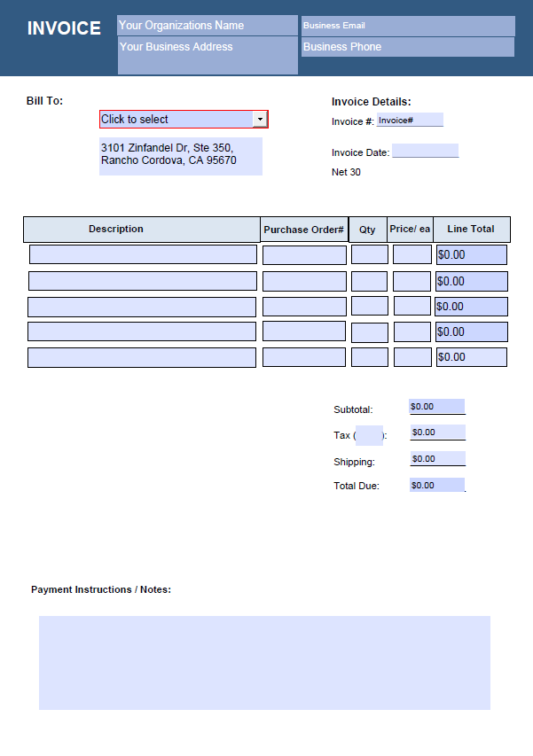Click the Invoice Details: heading
Screen dimensions: 533x756
coord(371,102)
